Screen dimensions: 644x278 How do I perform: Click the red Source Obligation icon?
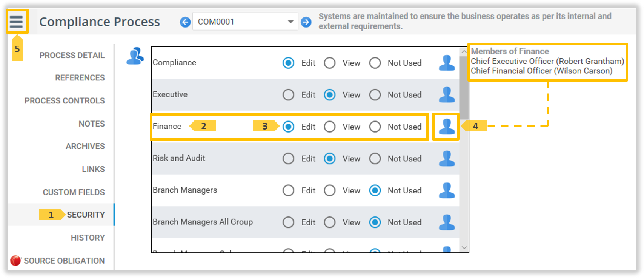point(15,261)
